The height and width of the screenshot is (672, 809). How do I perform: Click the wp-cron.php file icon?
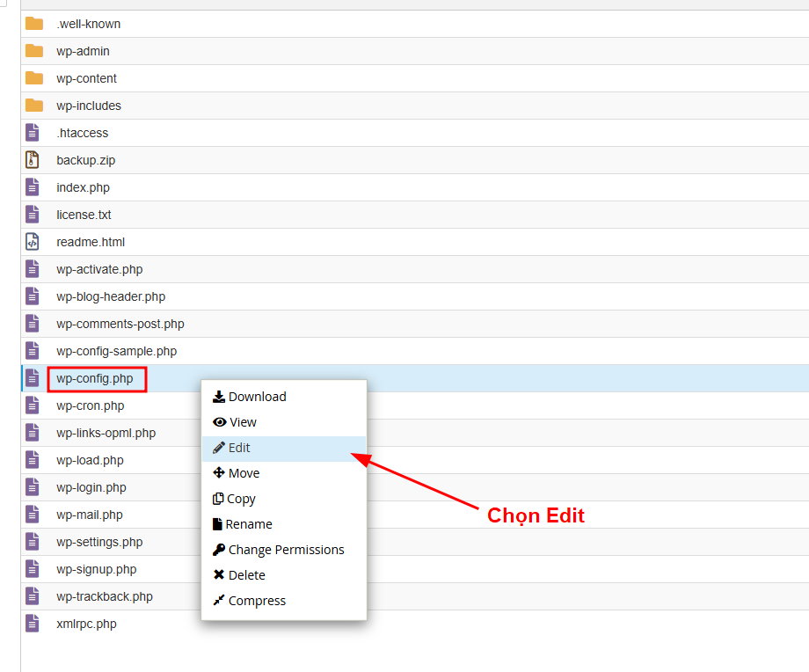[x=32, y=405]
